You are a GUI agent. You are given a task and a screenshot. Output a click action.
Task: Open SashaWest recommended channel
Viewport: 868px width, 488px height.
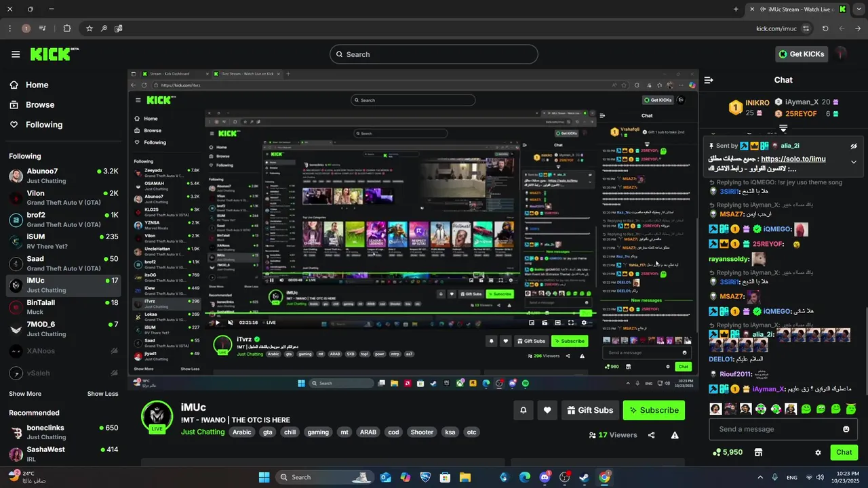click(64, 453)
